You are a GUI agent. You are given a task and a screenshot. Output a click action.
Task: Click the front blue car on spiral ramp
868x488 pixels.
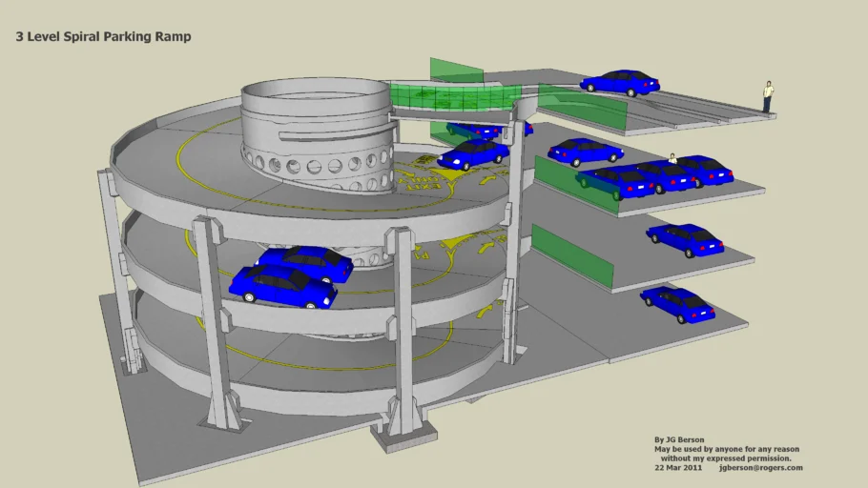tap(282, 286)
